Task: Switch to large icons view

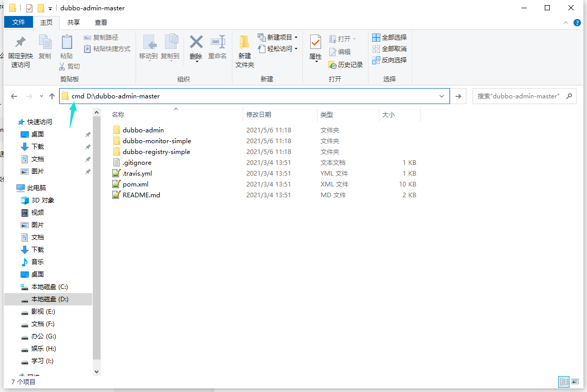Action: [x=575, y=382]
